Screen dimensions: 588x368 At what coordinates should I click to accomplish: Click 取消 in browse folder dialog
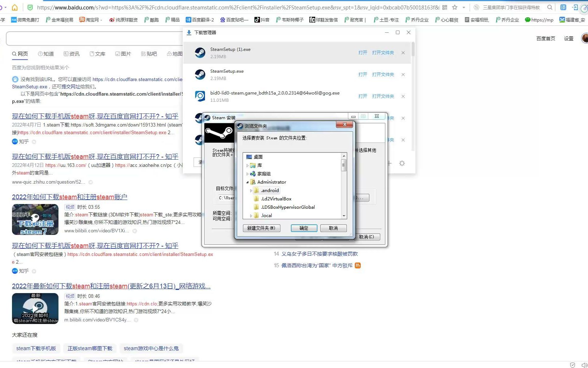[x=333, y=228]
